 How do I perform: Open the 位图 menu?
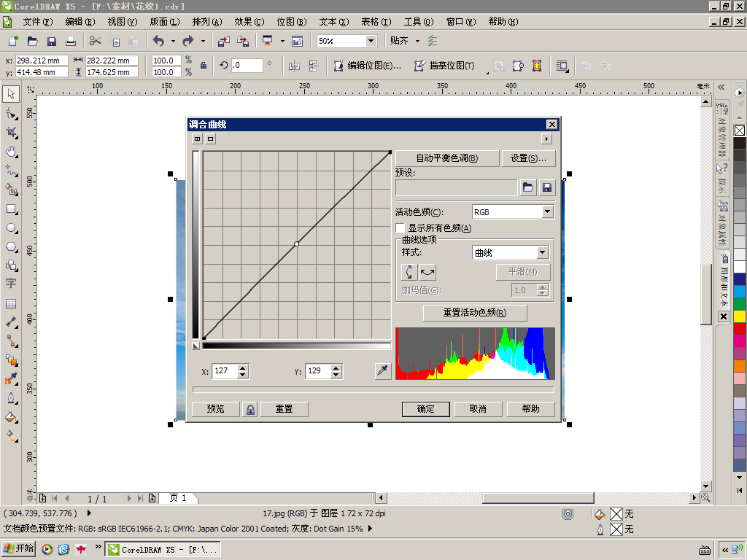(x=292, y=22)
